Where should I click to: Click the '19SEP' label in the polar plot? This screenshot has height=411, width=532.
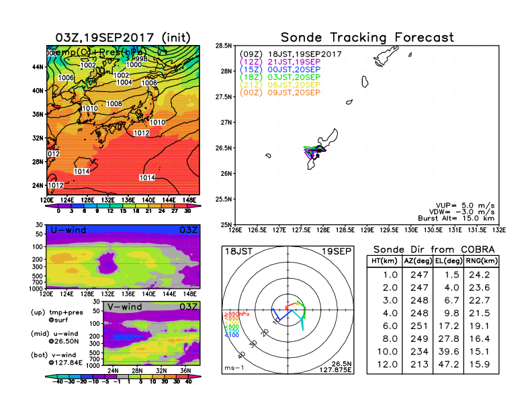(337, 251)
